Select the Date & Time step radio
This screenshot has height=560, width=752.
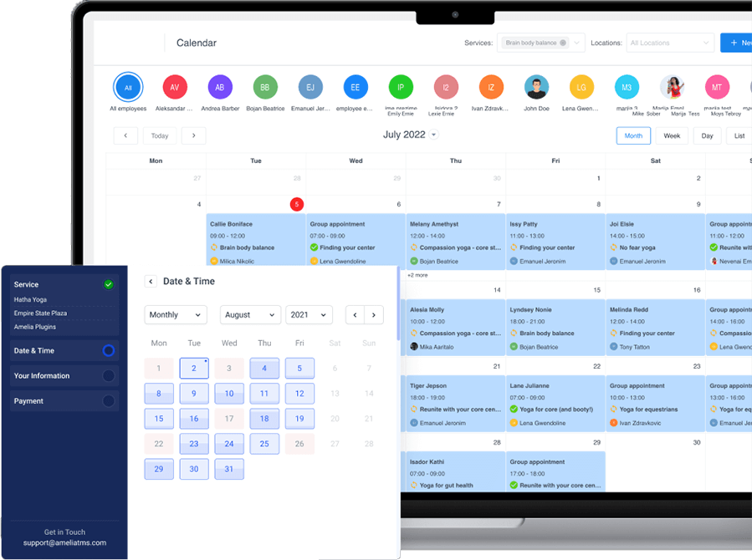108,351
